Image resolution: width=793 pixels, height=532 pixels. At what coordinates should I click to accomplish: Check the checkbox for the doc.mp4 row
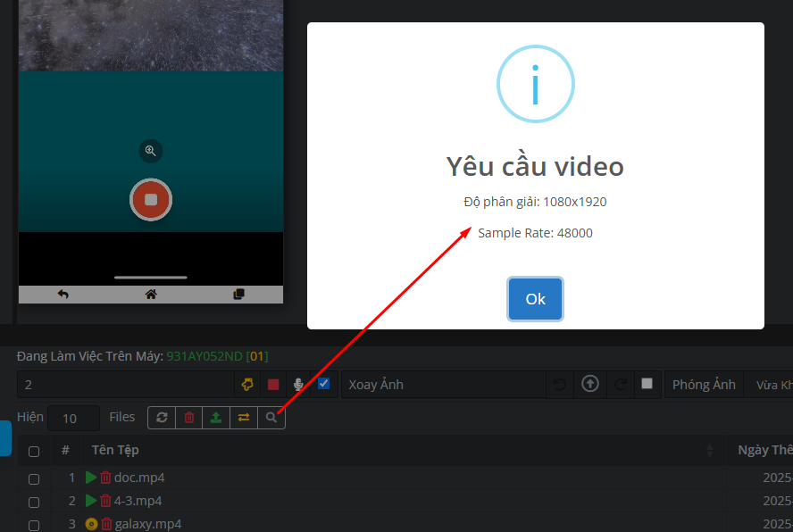tap(34, 478)
